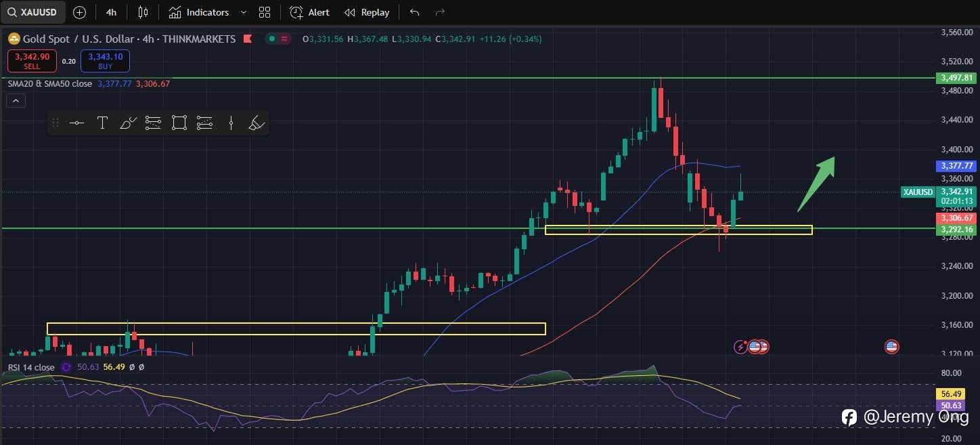Open the layout templates grid icon
Viewport: 980px width, 445px height.
tap(265, 12)
